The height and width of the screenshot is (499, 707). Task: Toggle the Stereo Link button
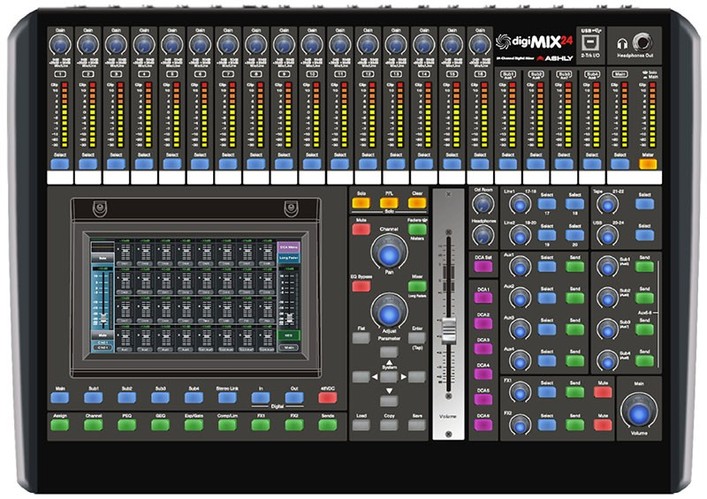[x=227, y=397]
